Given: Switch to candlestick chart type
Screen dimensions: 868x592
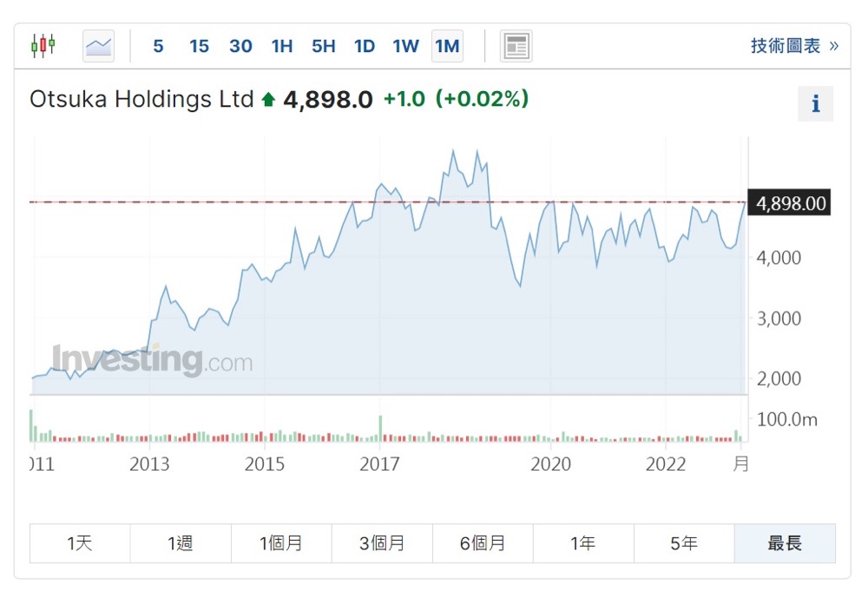Looking at the screenshot, I should pos(43,46).
